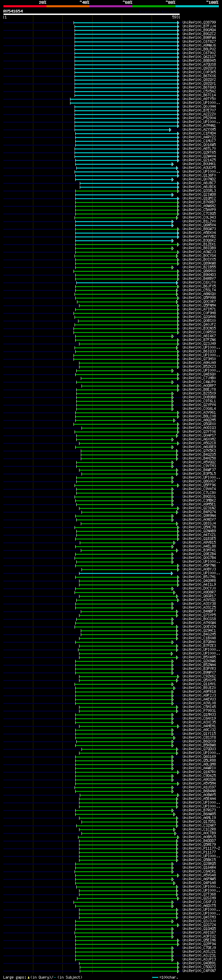Screen dimensions: 222x980
Task: Select hit label UniRef100_Q21425
Action: pyautogui.click(x=199, y=160)
